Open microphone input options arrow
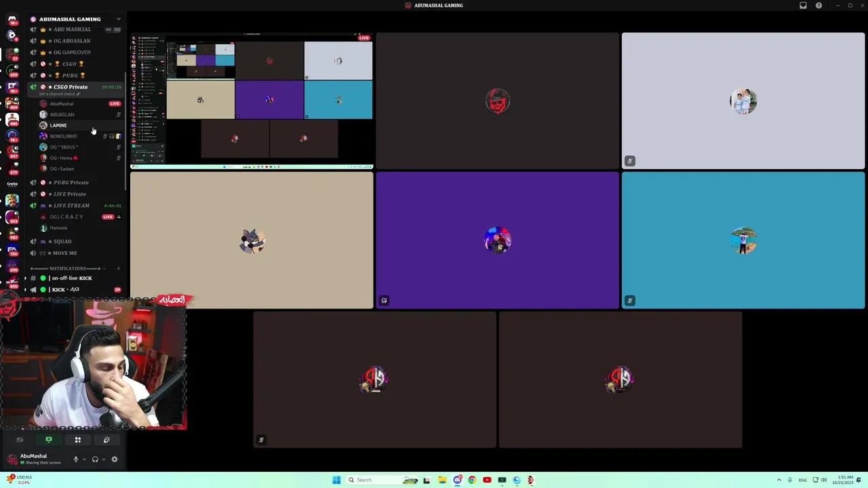Screen dimensions: 868x488 pos(84,460)
